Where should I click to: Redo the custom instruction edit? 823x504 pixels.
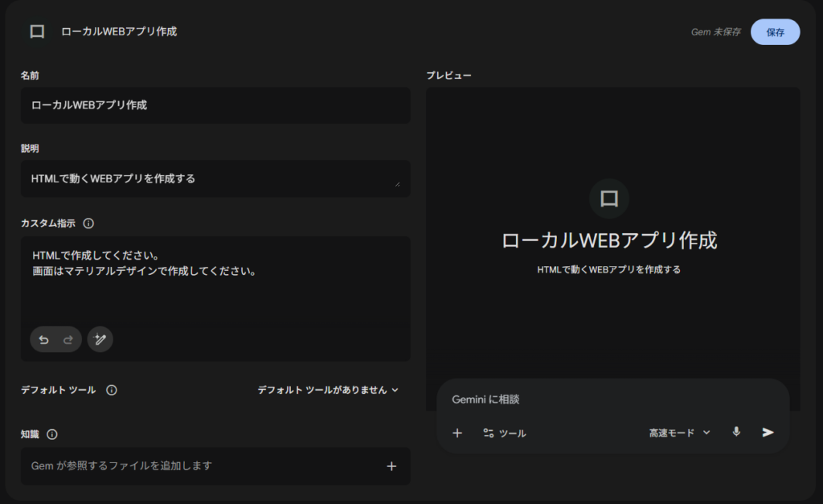click(68, 340)
